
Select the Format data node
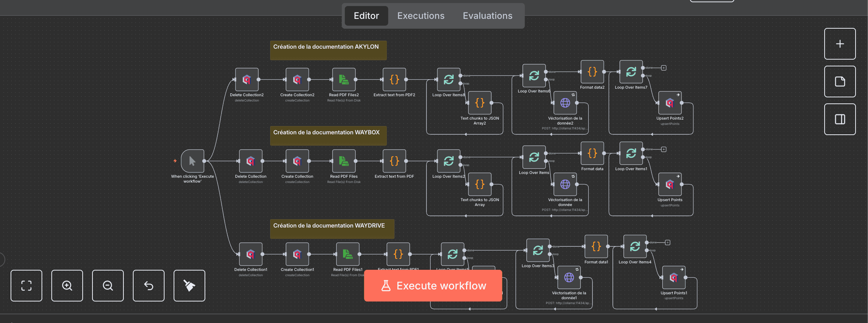tap(592, 153)
